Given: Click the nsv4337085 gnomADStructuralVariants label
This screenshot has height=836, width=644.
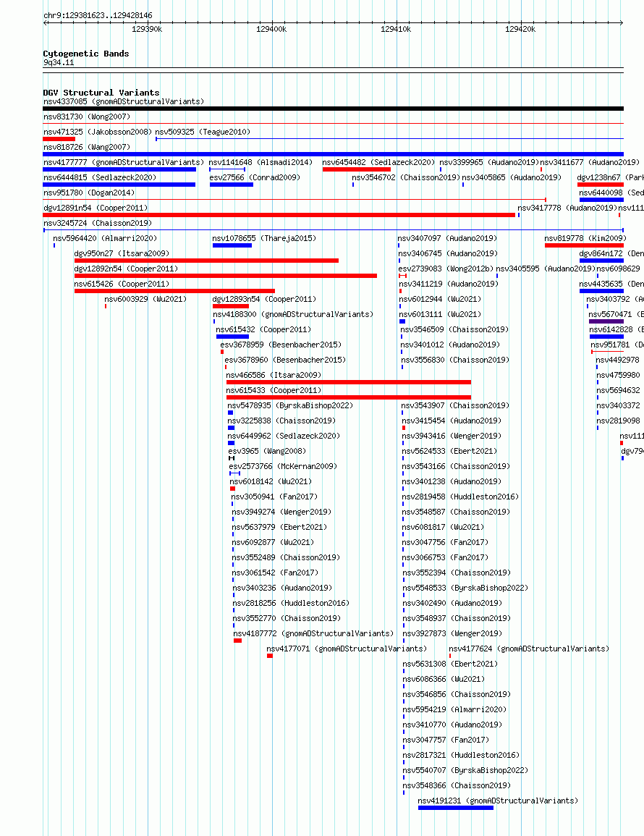Looking at the screenshot, I should click(124, 101).
